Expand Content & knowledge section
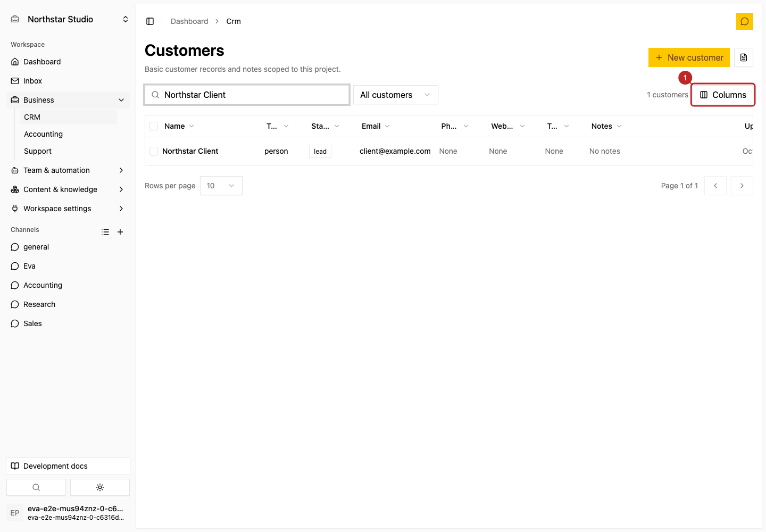 tap(68, 189)
